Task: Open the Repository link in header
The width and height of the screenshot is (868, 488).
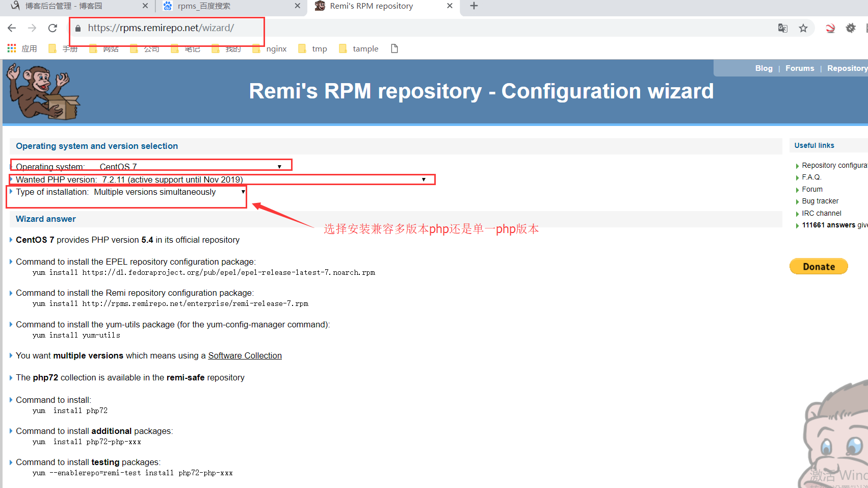Action: (847, 68)
